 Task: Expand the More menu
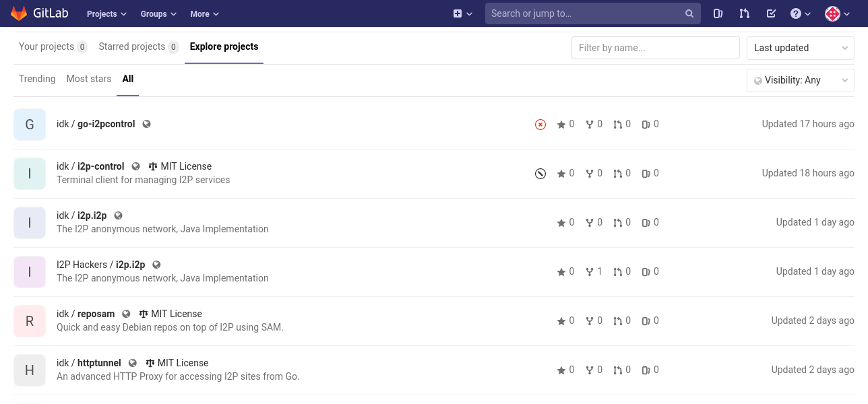(204, 13)
